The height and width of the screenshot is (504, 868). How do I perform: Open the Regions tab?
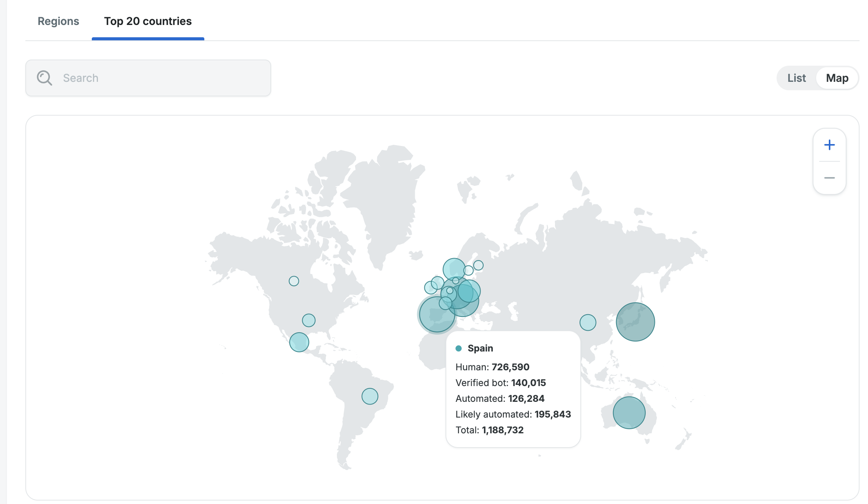(x=58, y=21)
